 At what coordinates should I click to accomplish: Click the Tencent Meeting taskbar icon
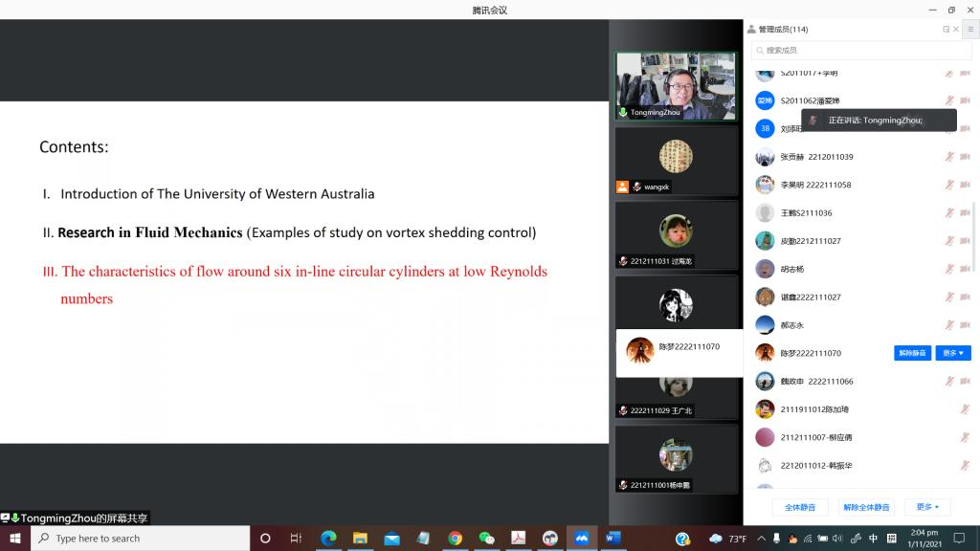[x=581, y=539]
